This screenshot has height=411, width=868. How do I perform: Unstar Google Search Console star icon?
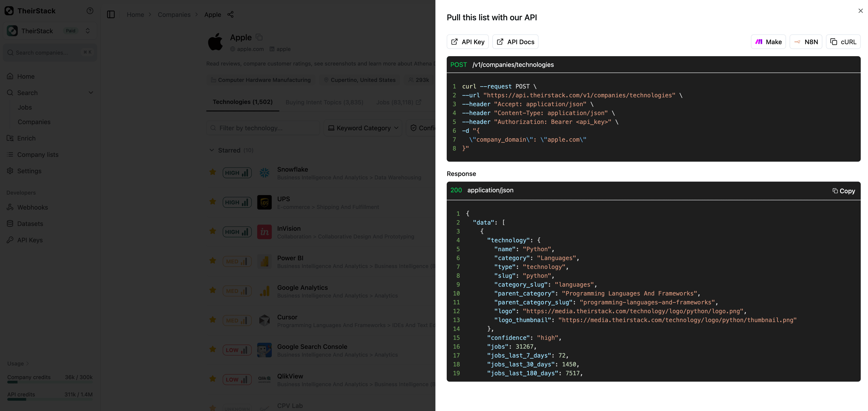(x=213, y=349)
